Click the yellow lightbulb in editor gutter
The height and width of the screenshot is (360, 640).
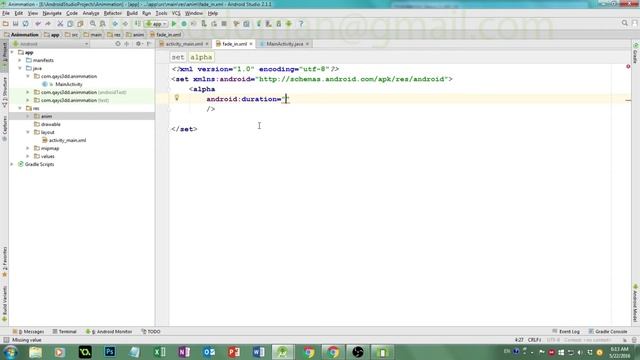pos(177,98)
